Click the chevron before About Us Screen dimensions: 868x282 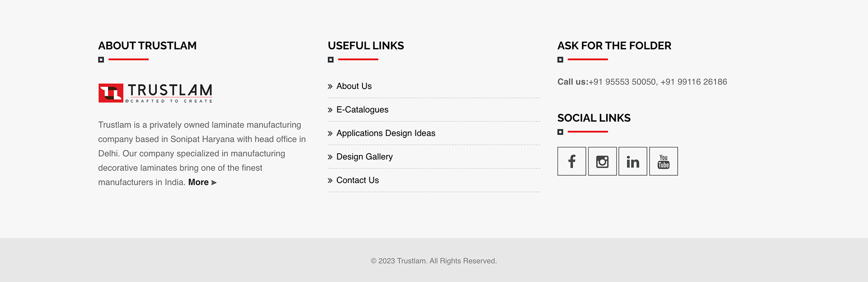pos(330,86)
